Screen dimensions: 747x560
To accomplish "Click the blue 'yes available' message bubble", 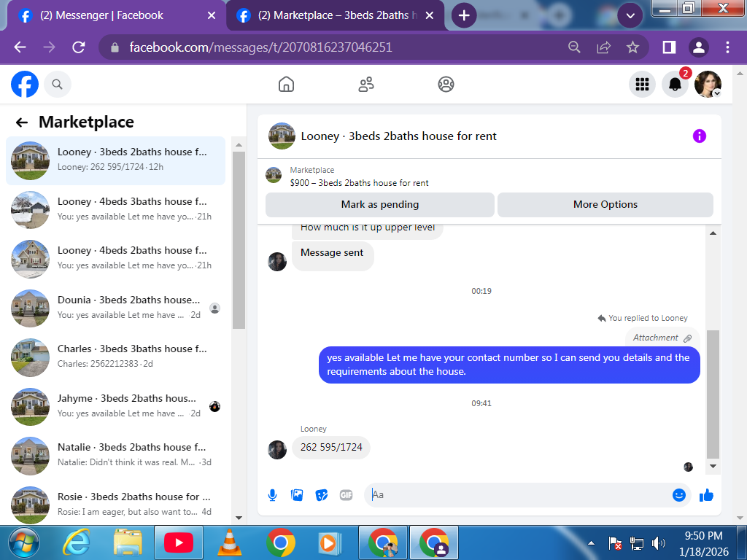I will 509,365.
